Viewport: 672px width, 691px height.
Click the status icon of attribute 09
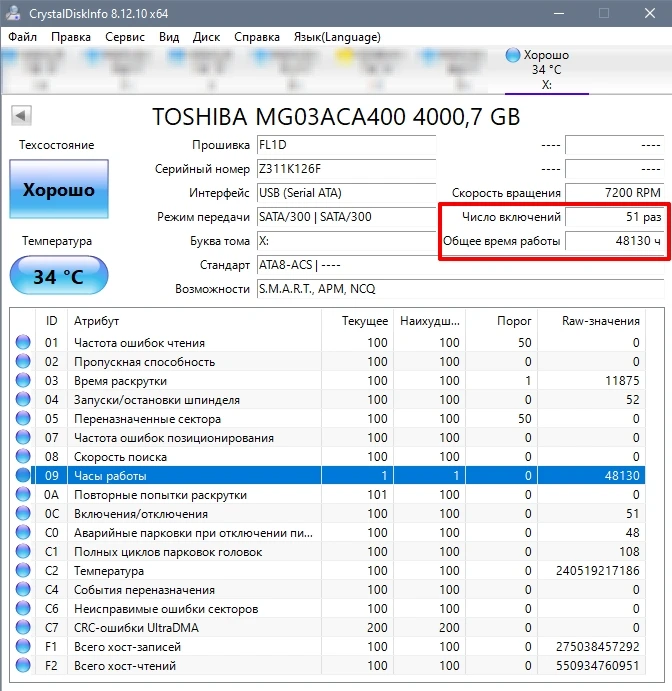click(x=23, y=475)
